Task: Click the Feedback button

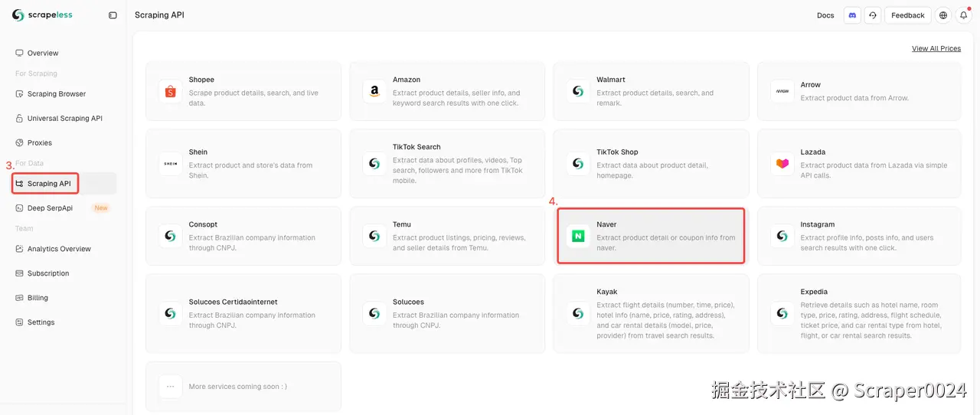Action: click(x=908, y=15)
